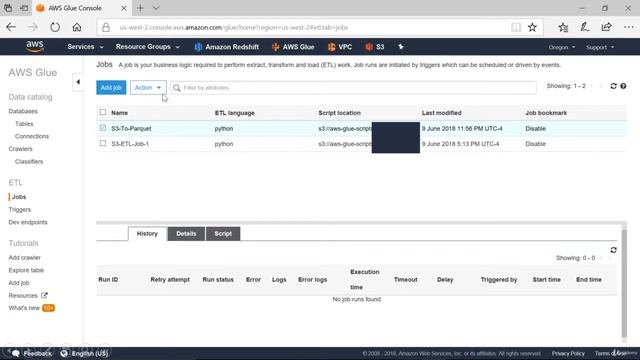Switch to the Script tab

pos(223,233)
